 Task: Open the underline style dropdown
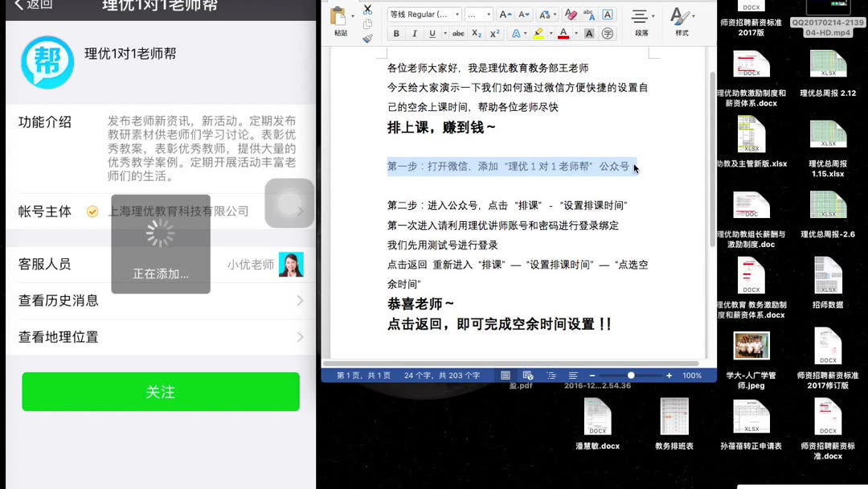pos(445,33)
